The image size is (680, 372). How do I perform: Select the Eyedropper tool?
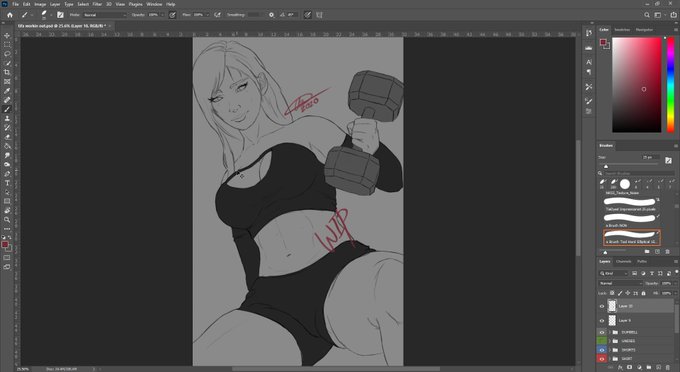click(x=7, y=91)
